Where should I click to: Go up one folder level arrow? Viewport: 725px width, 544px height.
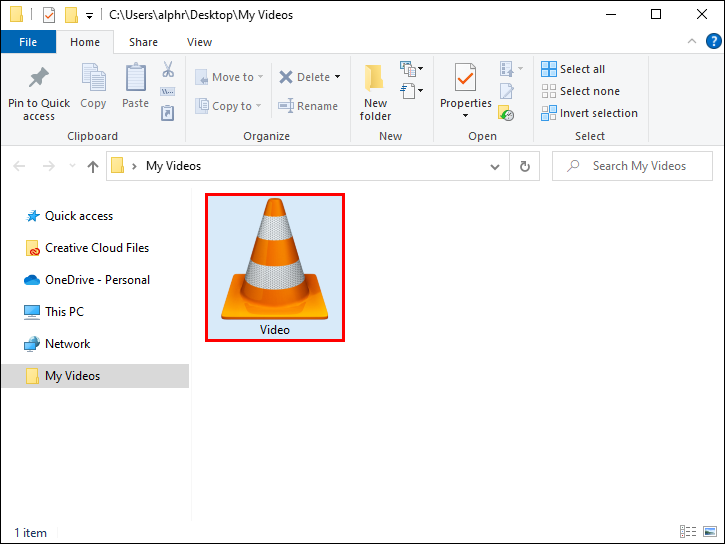93,166
